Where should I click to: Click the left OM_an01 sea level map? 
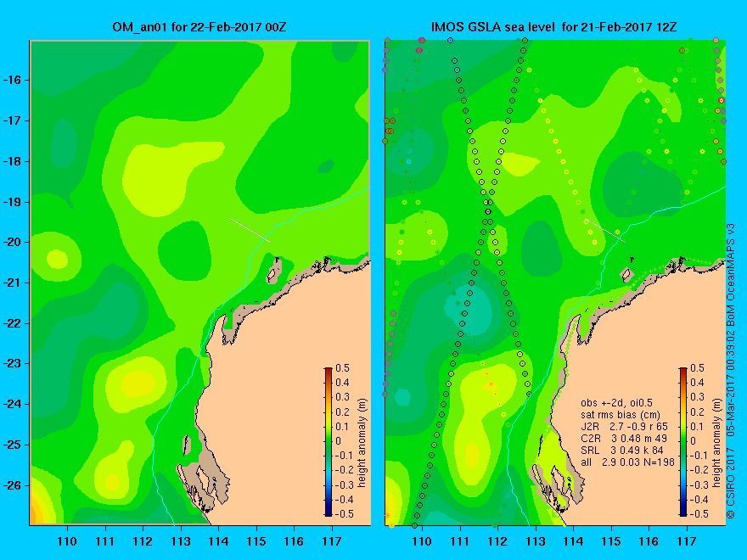tap(200, 283)
